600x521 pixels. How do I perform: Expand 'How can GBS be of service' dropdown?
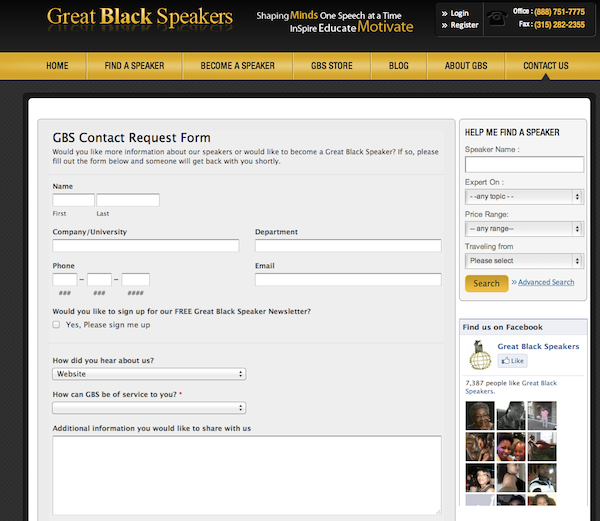149,408
